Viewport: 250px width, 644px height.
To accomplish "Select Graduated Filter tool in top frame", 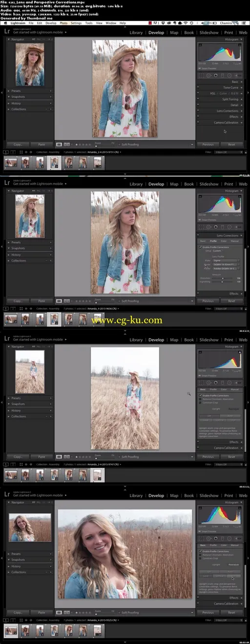I will pyautogui.click(x=223, y=75).
